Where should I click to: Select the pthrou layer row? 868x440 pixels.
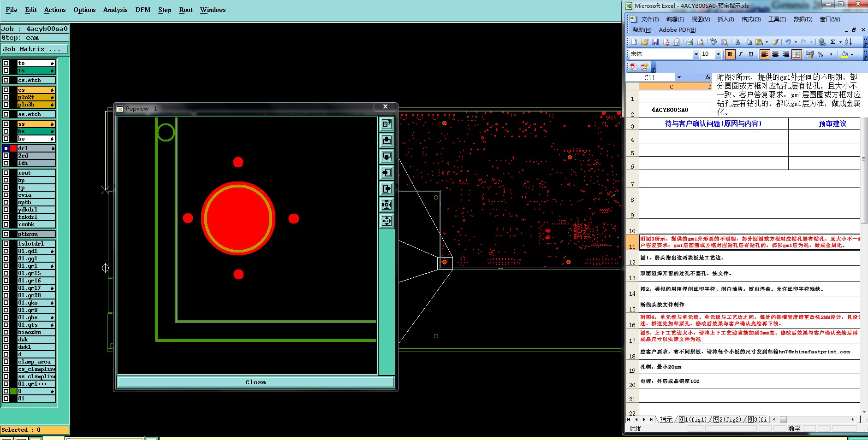pos(36,234)
